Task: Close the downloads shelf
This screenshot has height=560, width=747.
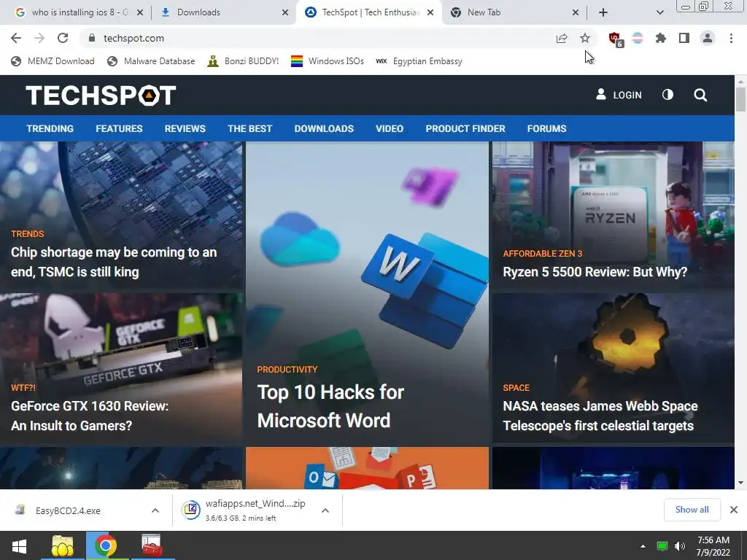Action: 734,510
